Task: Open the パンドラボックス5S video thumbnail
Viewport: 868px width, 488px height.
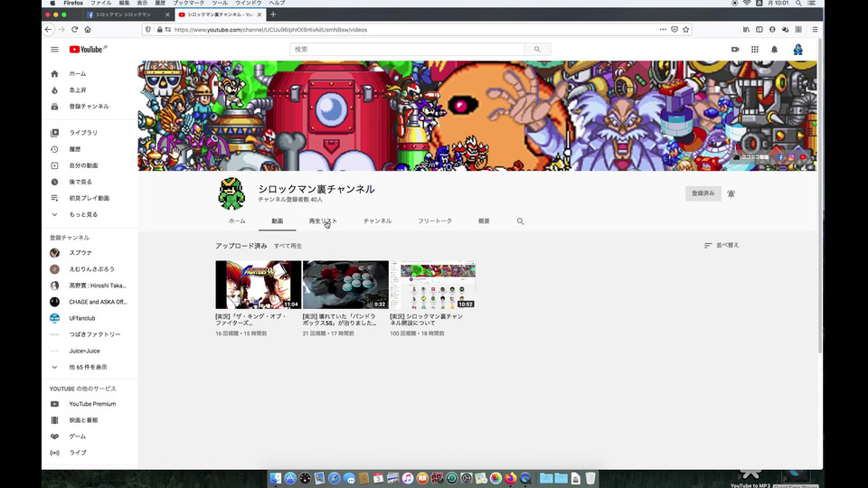Action: coord(345,285)
